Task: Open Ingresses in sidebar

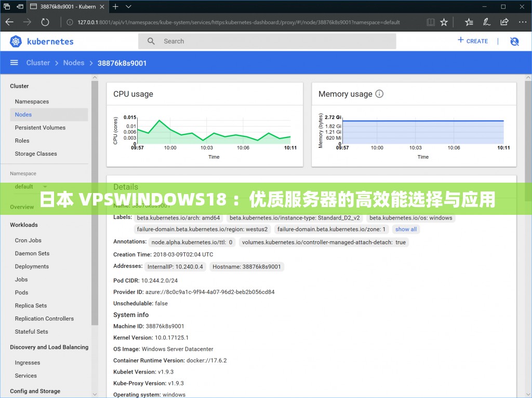Action: [28, 363]
